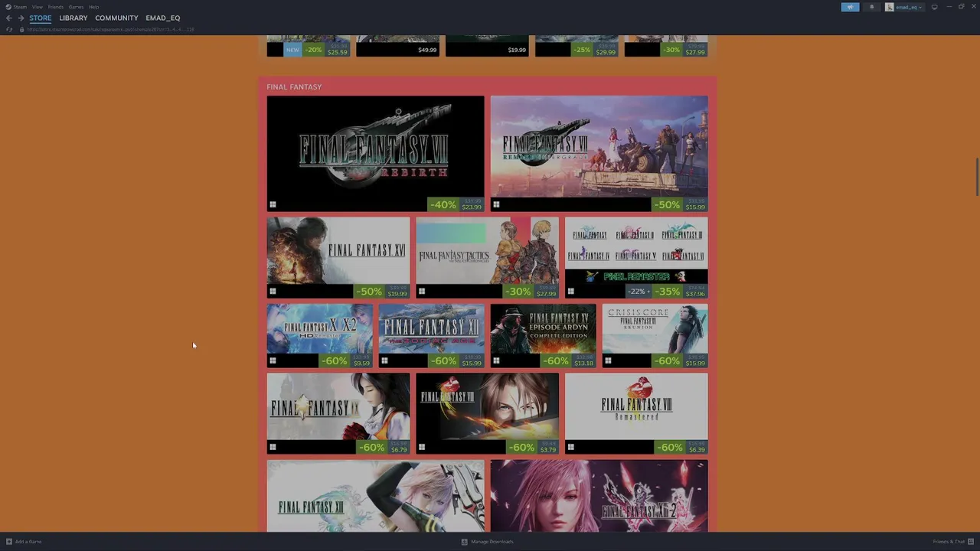Click the Manage Downloads icon
Screen dimensions: 980x551
click(x=464, y=542)
